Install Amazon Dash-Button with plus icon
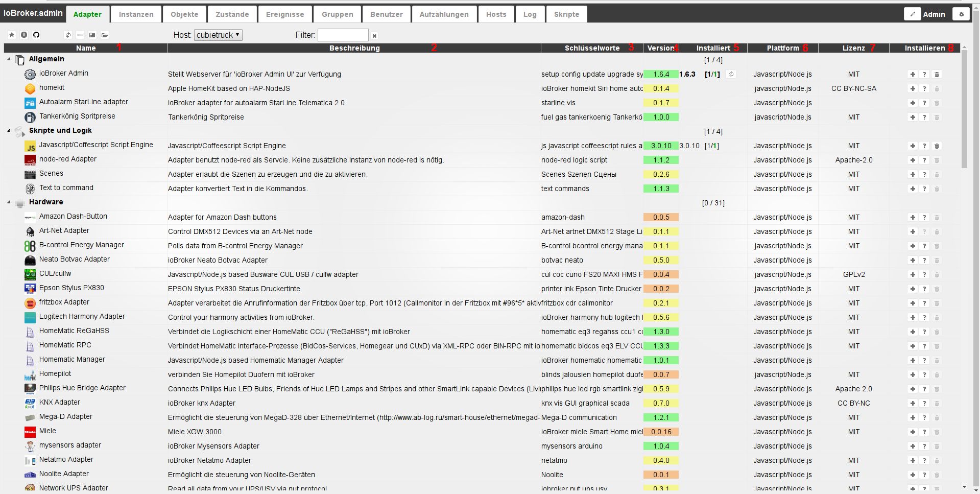Image resolution: width=980 pixels, height=494 pixels. coord(913,217)
